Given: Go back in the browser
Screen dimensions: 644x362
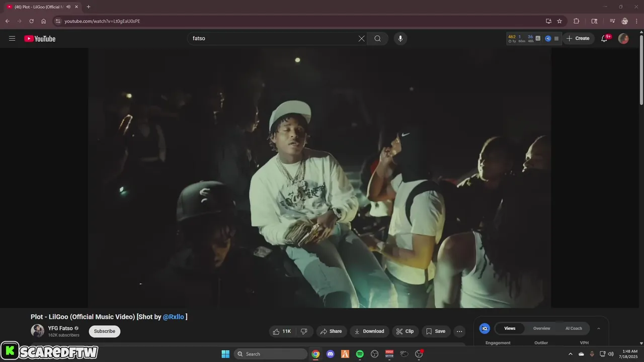Looking at the screenshot, I should click(7, 21).
